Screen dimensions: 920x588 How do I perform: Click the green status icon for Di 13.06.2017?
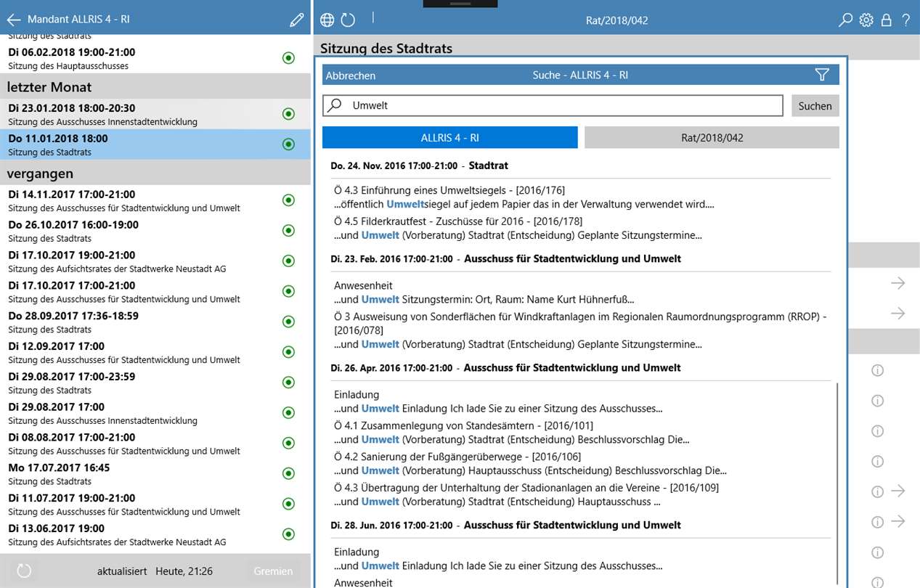(288, 534)
